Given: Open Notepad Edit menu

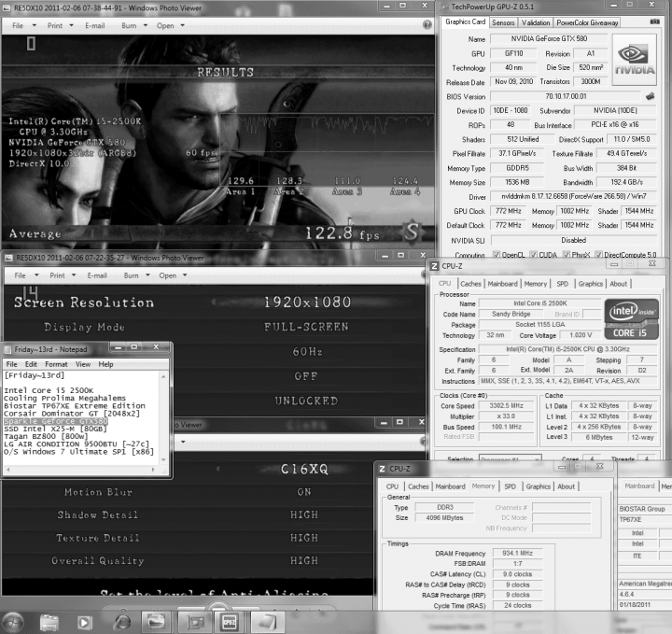Looking at the screenshot, I should click(x=31, y=364).
